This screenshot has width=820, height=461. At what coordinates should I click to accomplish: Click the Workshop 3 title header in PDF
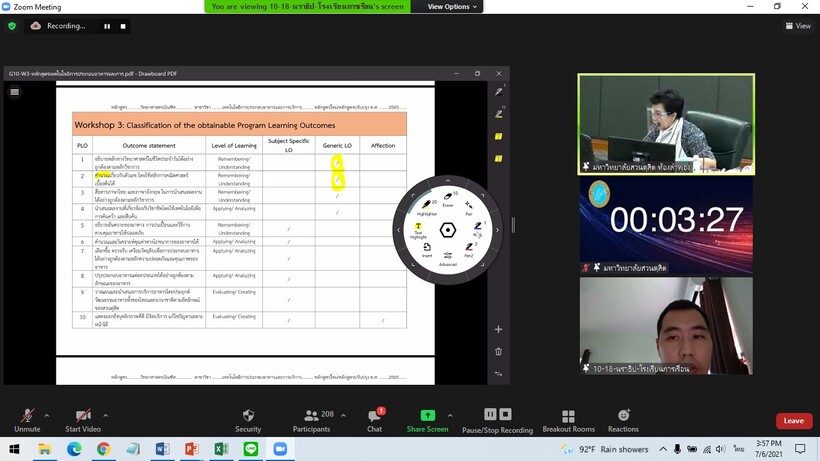click(239, 124)
